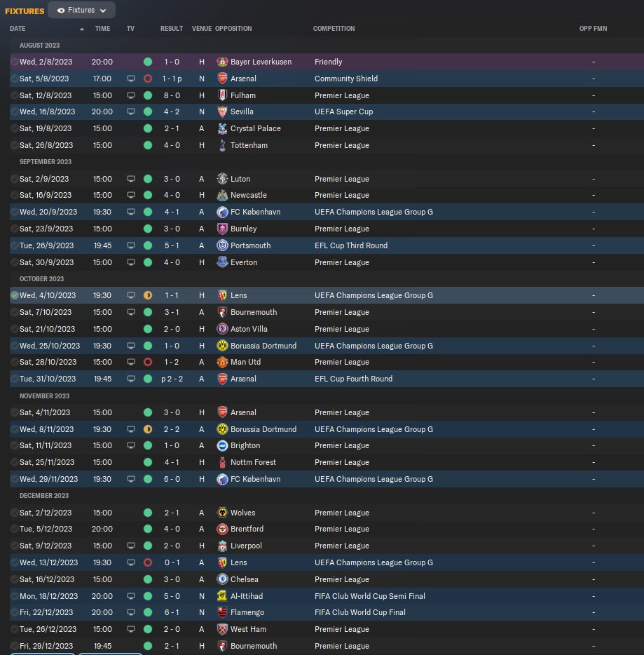Viewport: 644px width, 655px height.
Task: Sort by the OPPOSITION column header
Action: [x=233, y=29]
